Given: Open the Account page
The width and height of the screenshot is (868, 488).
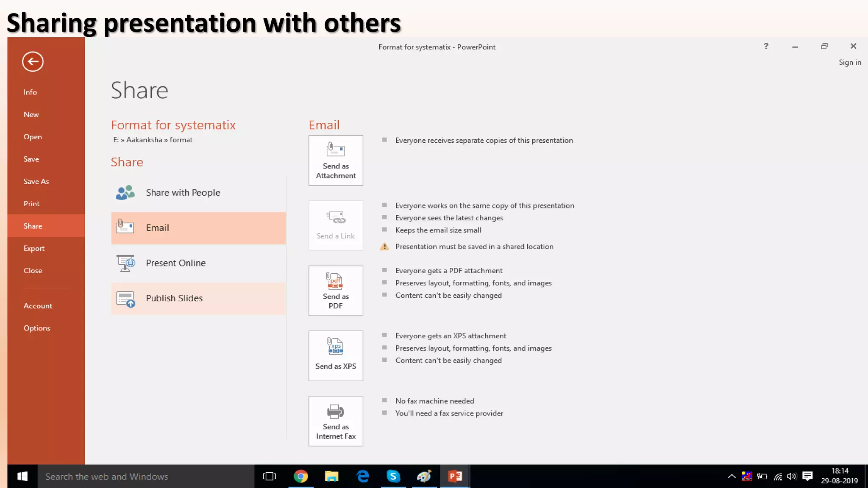Looking at the screenshot, I should coord(38,306).
